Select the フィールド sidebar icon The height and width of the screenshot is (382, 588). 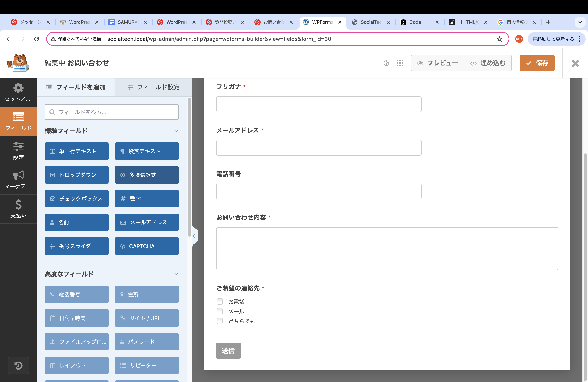(x=18, y=121)
